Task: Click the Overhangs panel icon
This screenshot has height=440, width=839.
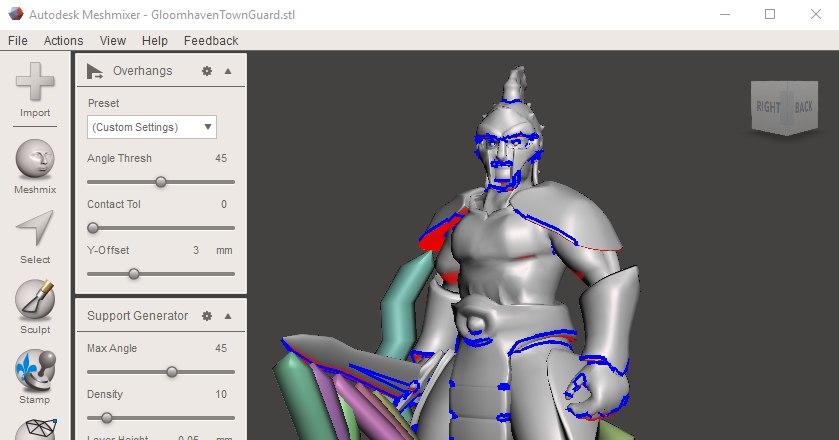Action: (95, 71)
